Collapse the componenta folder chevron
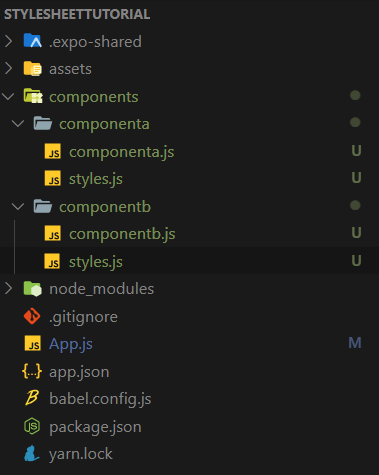The width and height of the screenshot is (379, 475). click(18, 124)
